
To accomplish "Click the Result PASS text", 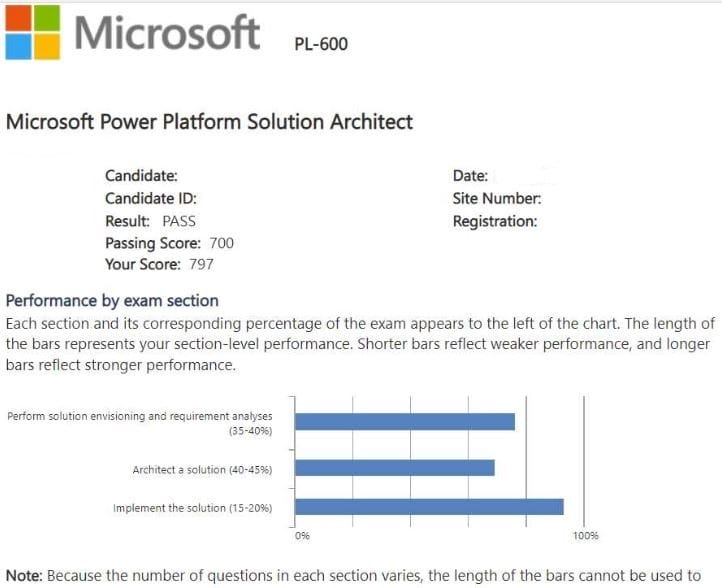I will coord(150,221).
